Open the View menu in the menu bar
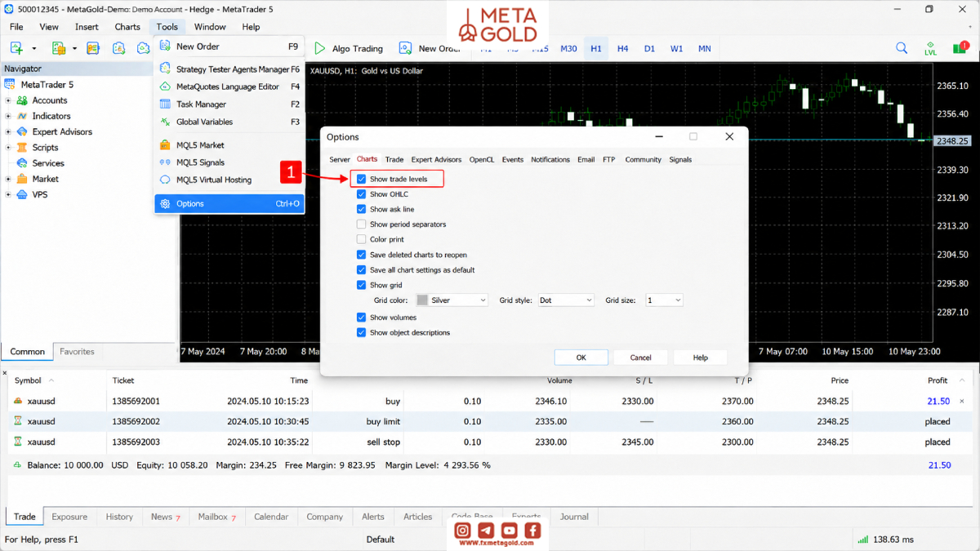 (49, 27)
